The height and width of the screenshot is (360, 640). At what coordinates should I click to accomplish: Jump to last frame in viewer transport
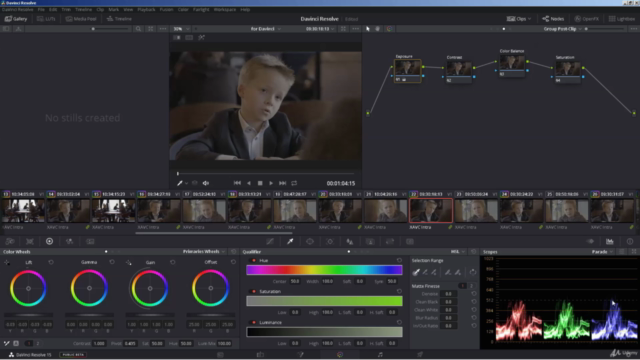(282, 183)
